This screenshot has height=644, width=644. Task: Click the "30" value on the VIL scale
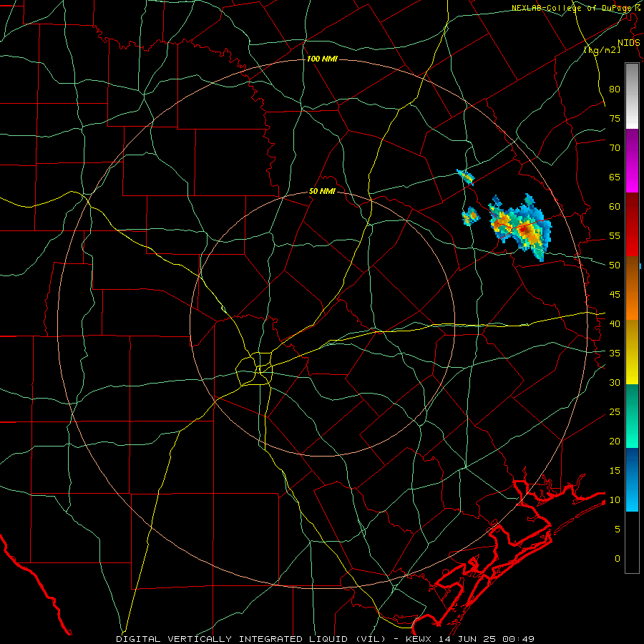point(615,383)
